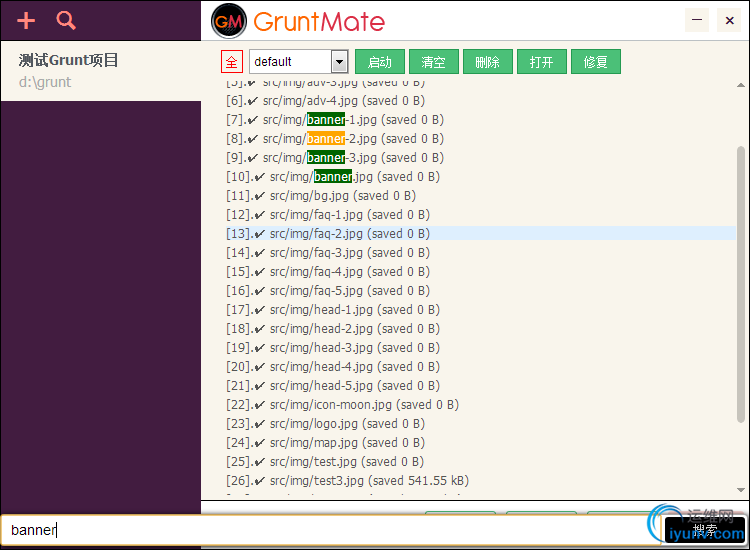
Task: Click the GruntMate GM logo
Action: point(229,21)
